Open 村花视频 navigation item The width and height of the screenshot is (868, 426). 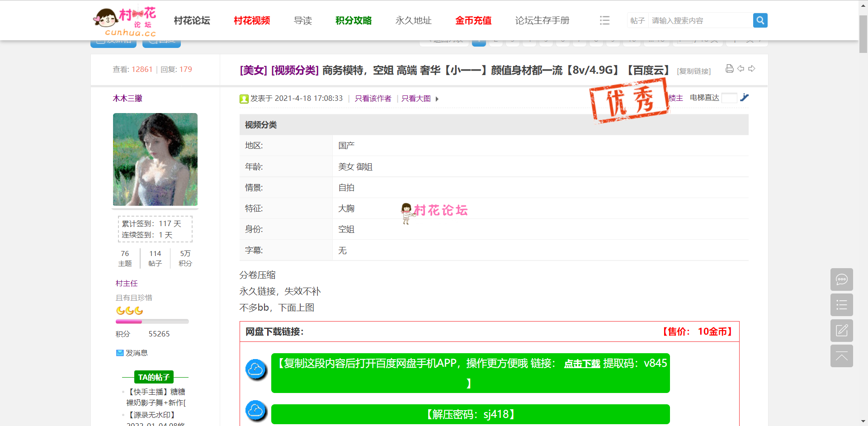coord(252,20)
